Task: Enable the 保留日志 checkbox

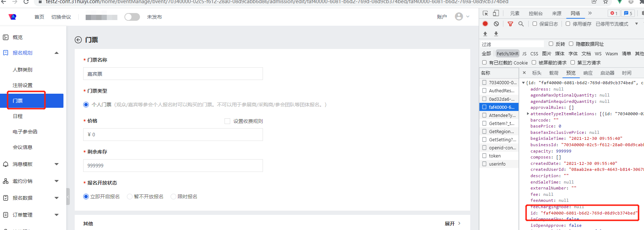Action: pos(535,24)
